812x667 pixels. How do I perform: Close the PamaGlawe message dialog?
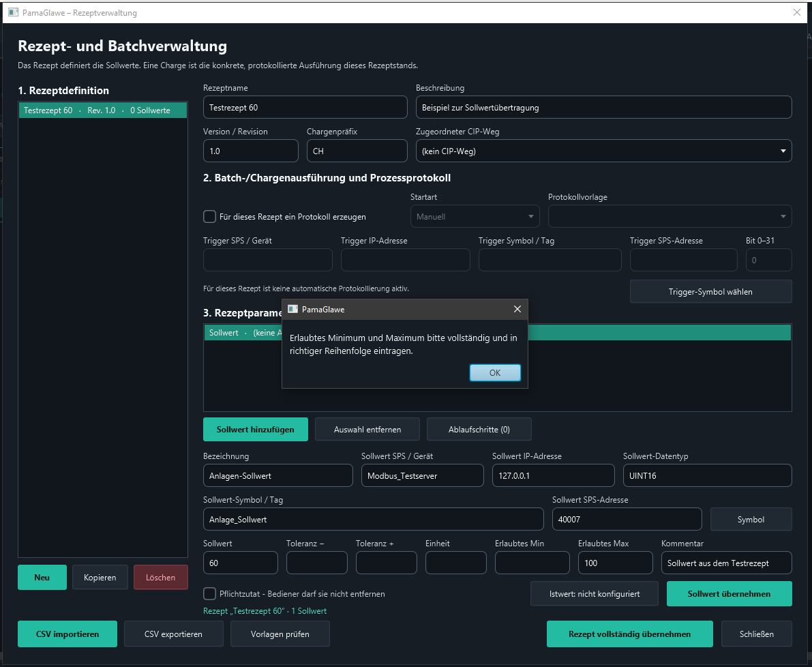click(517, 309)
